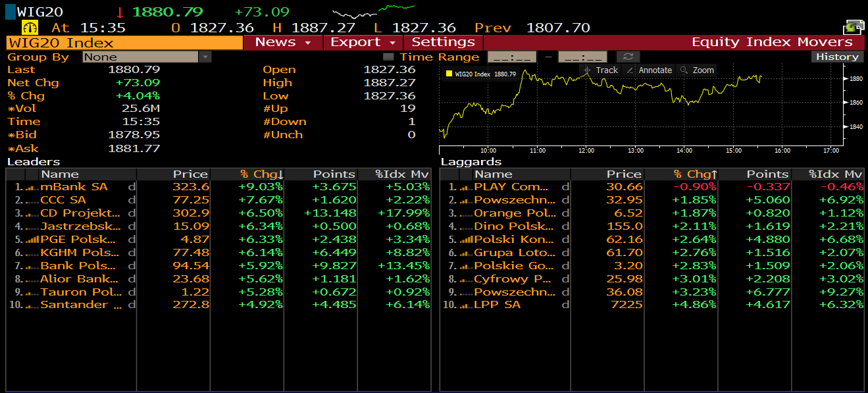Open the Export dropdown menu
Image resolution: width=868 pixels, height=393 pixels.
point(363,42)
